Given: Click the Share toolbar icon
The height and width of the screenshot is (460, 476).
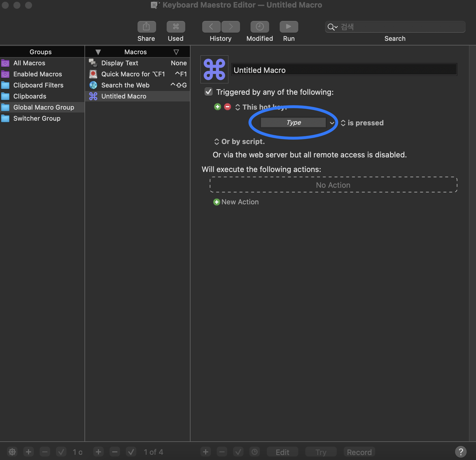Looking at the screenshot, I should click(147, 27).
